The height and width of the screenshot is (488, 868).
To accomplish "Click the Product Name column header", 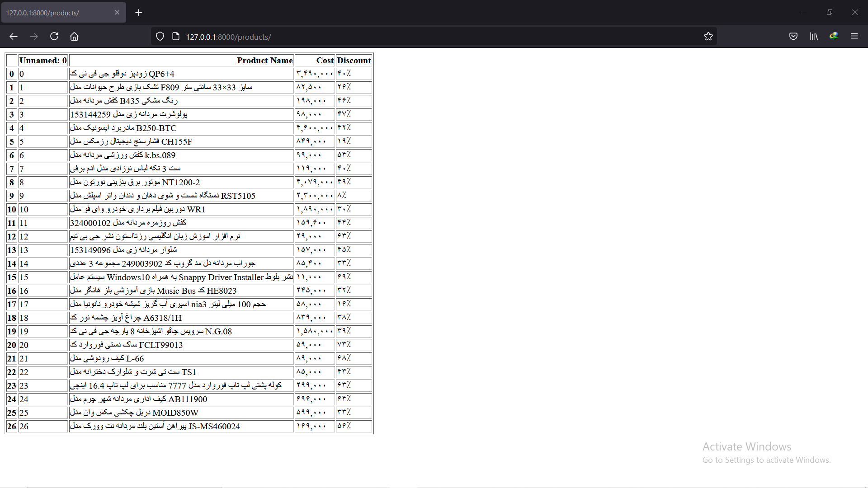I will [264, 61].
